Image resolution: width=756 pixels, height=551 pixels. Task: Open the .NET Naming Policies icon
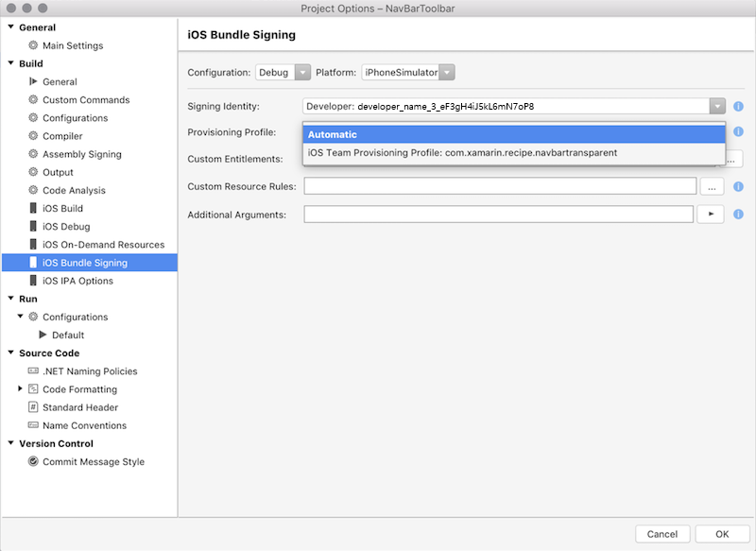tap(31, 370)
